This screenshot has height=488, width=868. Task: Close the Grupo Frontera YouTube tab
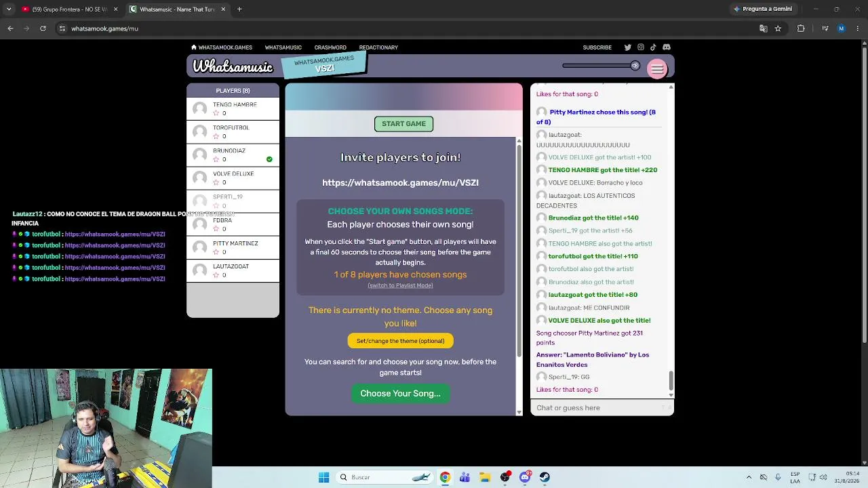click(115, 9)
